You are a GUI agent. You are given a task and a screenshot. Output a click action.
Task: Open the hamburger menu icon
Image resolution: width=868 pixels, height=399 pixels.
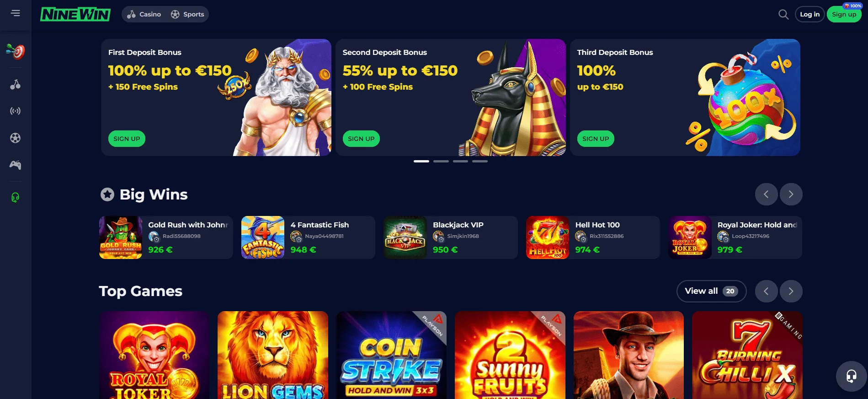(16, 13)
